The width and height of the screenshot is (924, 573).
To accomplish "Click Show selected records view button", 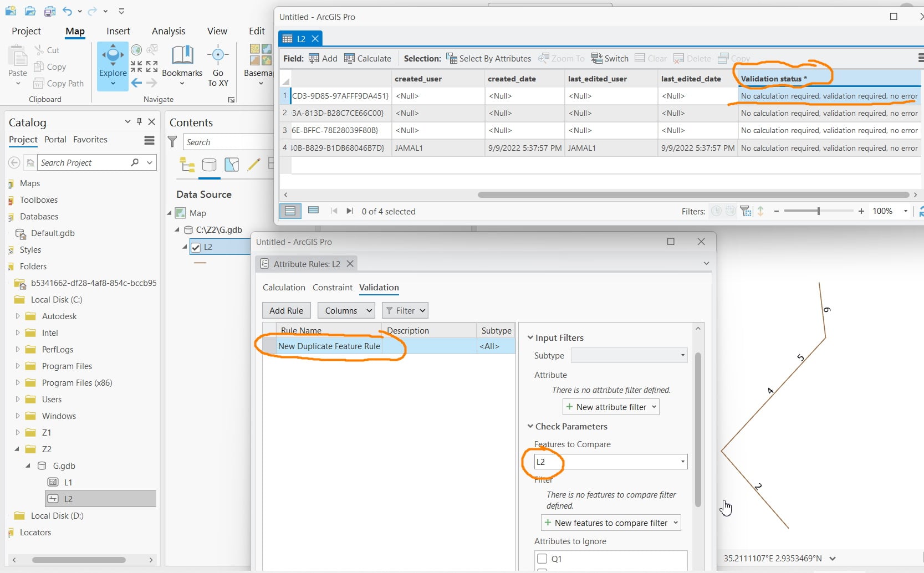I will 313,211.
